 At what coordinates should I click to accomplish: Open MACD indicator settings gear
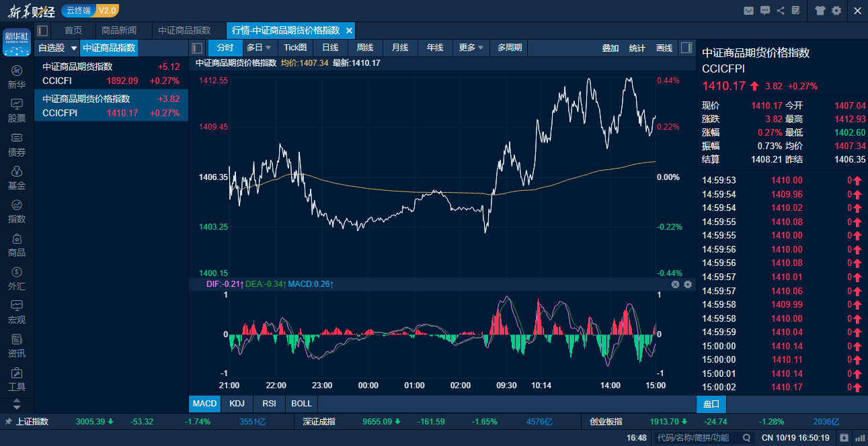[x=688, y=284]
